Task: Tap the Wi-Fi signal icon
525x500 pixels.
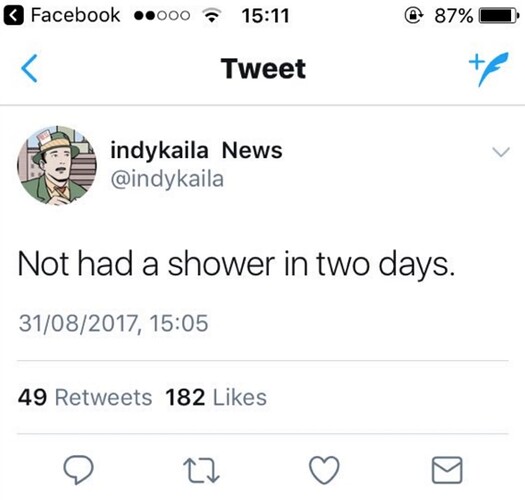Action: pyautogui.click(x=212, y=16)
